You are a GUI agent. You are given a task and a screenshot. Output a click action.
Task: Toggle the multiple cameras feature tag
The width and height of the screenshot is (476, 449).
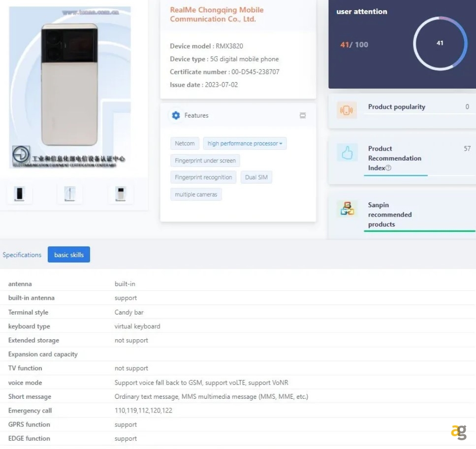coord(196,194)
